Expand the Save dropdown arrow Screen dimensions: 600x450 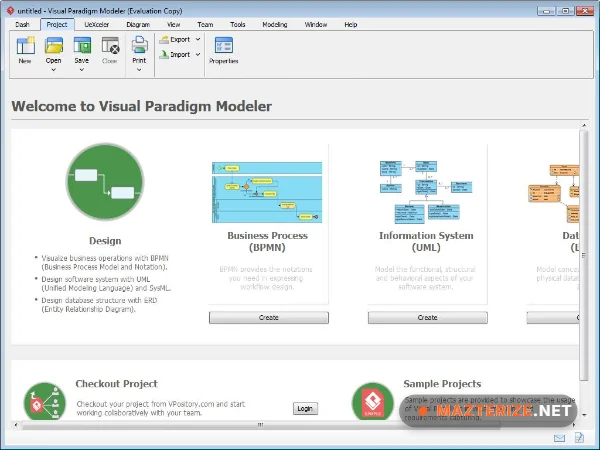click(82, 70)
